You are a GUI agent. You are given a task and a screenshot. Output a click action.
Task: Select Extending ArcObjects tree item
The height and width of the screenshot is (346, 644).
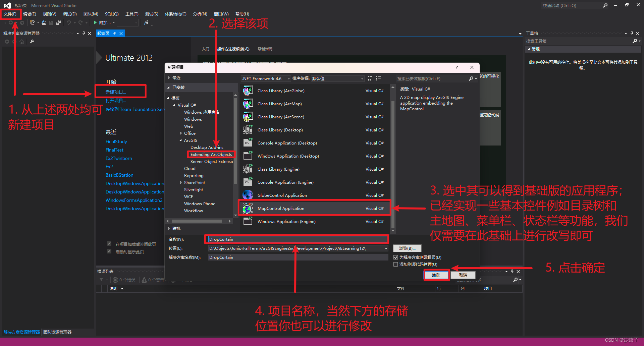tap(211, 155)
